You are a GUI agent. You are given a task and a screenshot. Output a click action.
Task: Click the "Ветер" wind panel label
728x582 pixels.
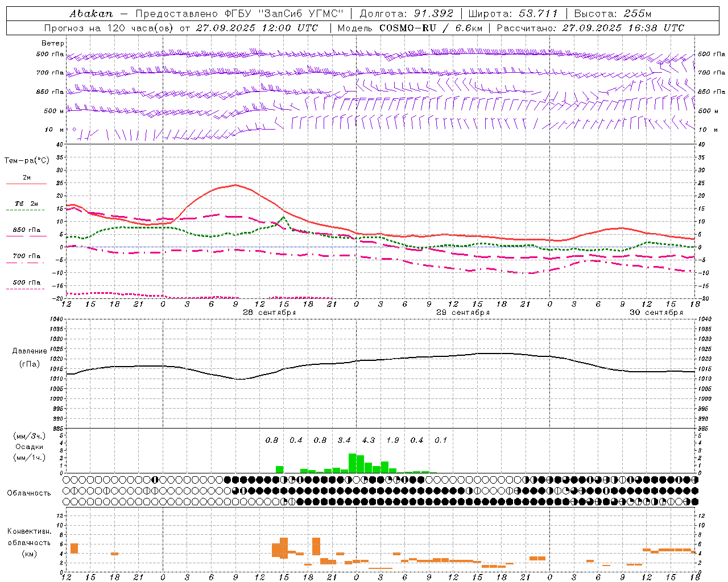53,43
